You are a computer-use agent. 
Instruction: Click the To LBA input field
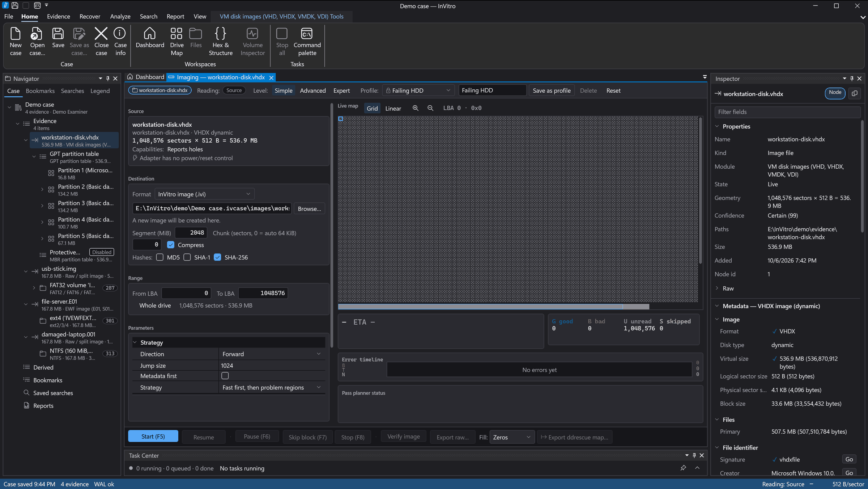(263, 293)
